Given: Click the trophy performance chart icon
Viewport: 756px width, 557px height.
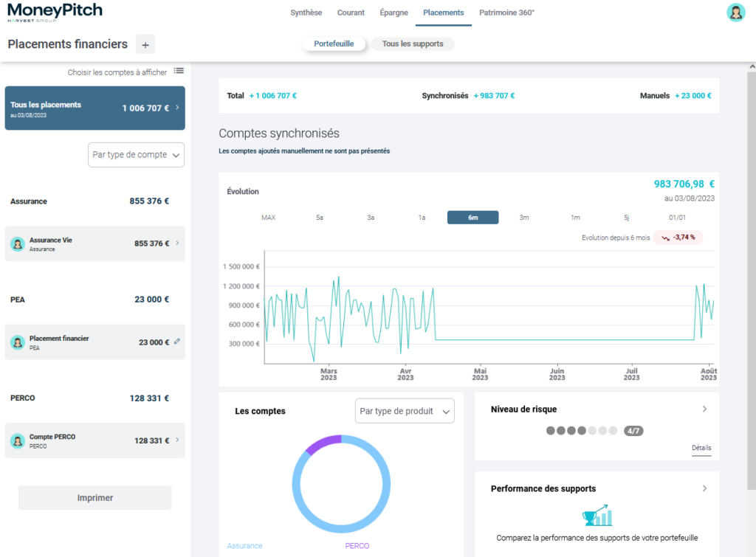Looking at the screenshot, I should click(597, 515).
